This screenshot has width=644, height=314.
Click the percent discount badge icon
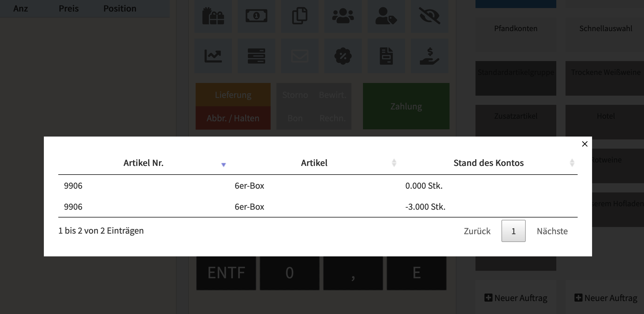343,56
